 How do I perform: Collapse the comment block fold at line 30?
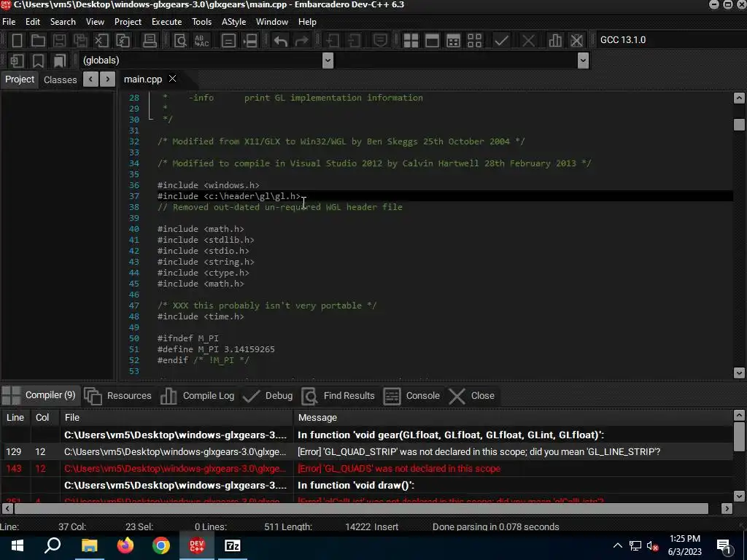pyautogui.click(x=151, y=119)
